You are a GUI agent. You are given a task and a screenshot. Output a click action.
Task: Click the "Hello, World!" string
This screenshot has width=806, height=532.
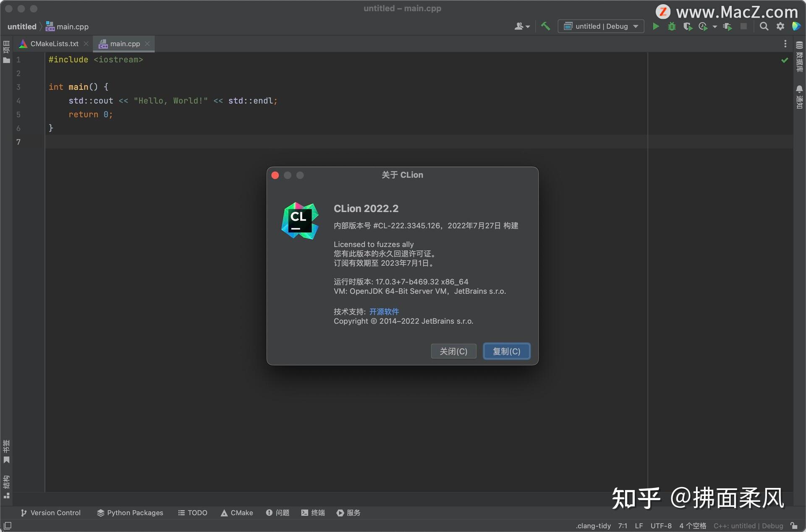coord(170,101)
